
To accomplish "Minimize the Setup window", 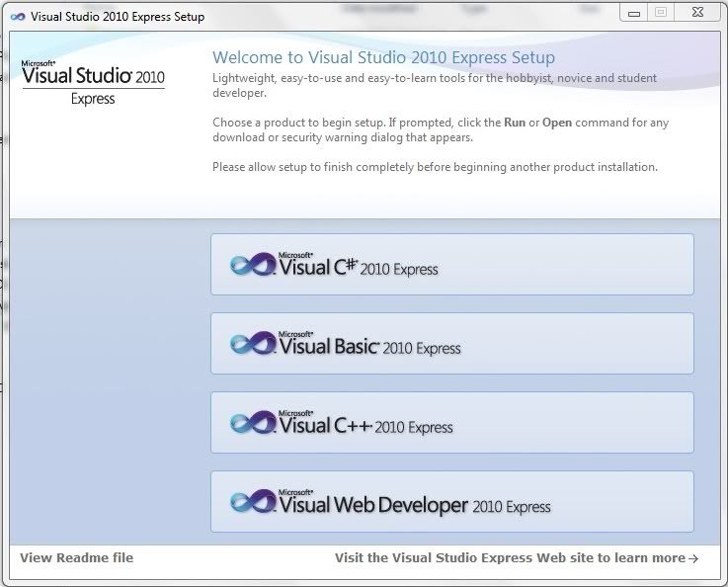I will point(634,13).
